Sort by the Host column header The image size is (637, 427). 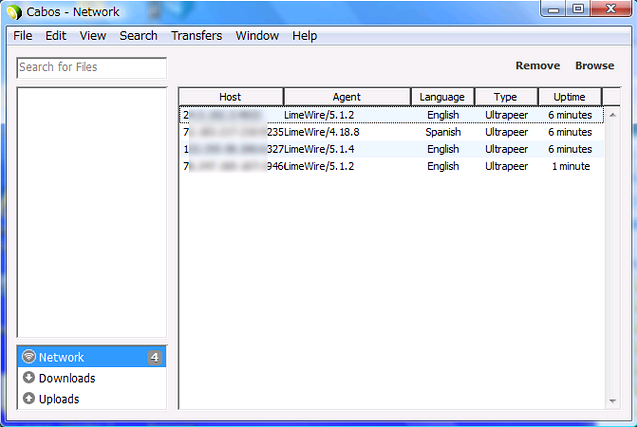click(x=231, y=97)
